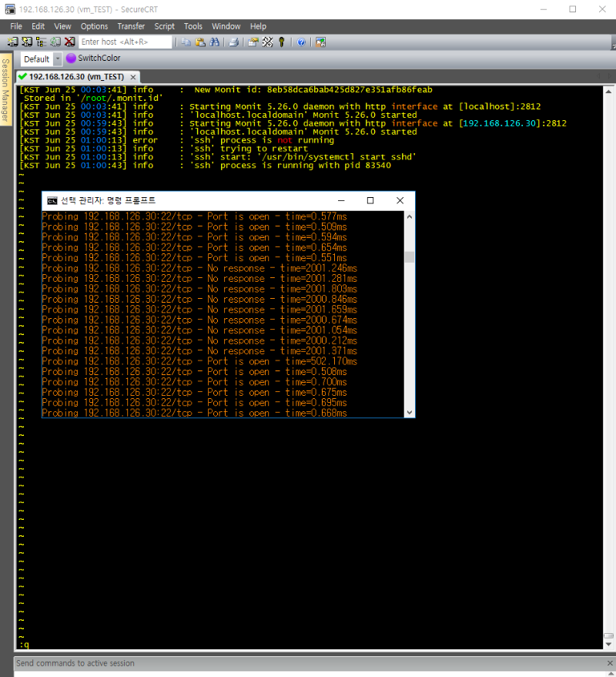Click the Enter host input field
The height and width of the screenshot is (677, 616).
[x=125, y=42]
